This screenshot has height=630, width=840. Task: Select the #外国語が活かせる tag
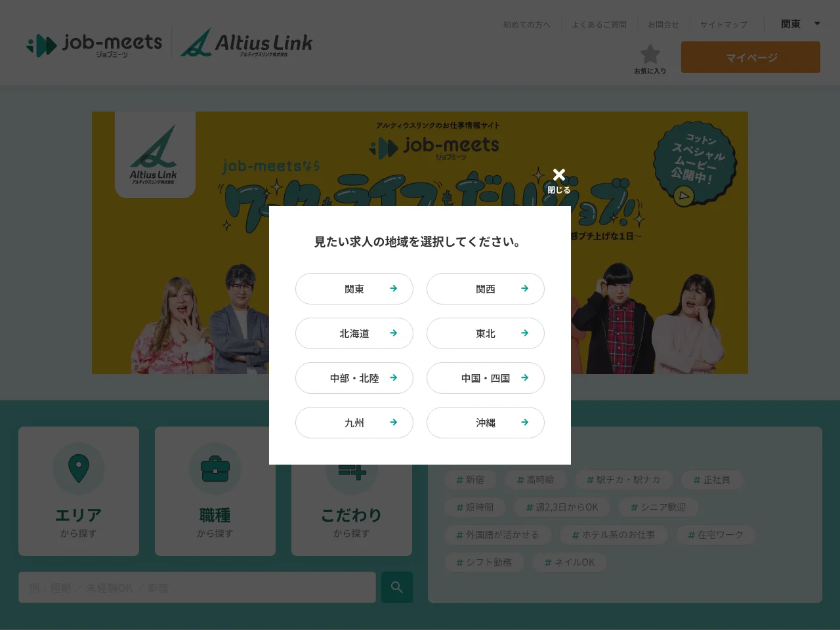coord(497,535)
